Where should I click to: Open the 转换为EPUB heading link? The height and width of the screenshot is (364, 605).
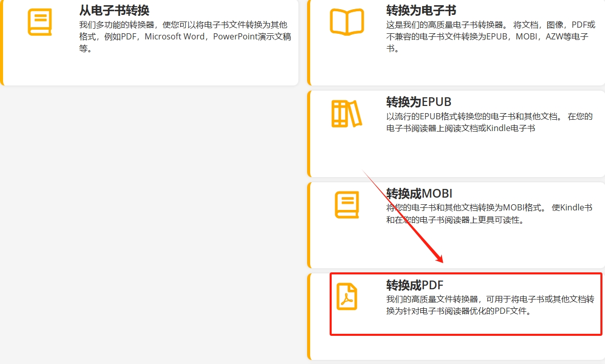(419, 102)
